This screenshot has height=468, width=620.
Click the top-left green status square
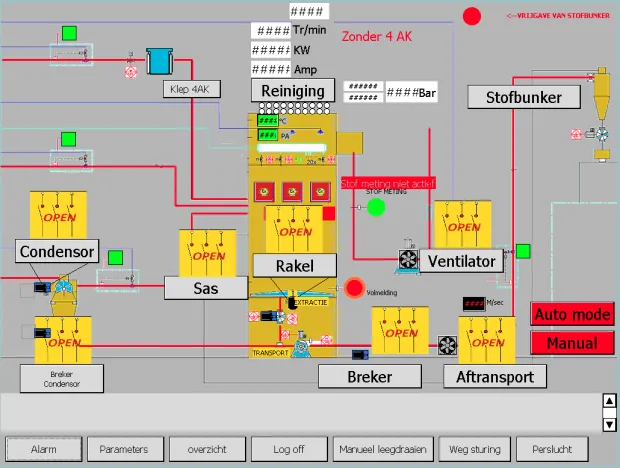point(69,33)
